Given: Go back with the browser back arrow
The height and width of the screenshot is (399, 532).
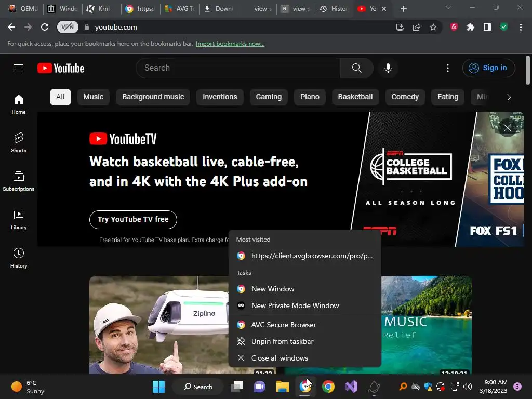Looking at the screenshot, I should point(11,27).
